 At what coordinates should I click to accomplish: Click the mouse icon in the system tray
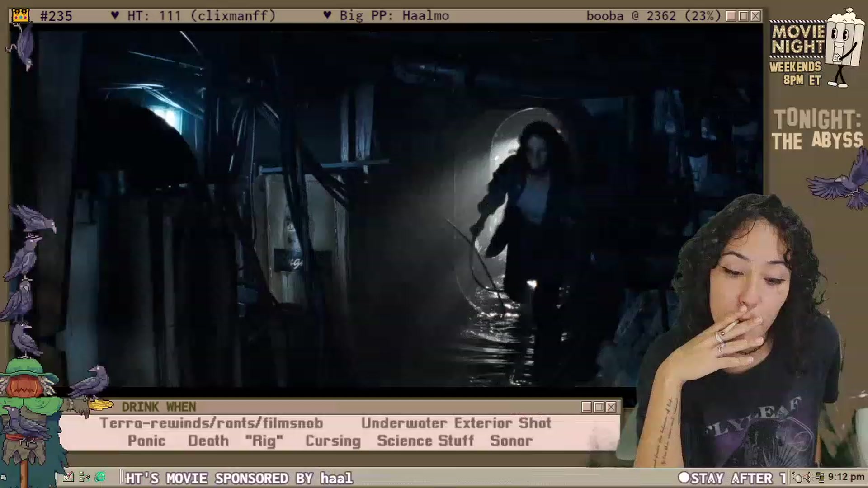pos(797,477)
